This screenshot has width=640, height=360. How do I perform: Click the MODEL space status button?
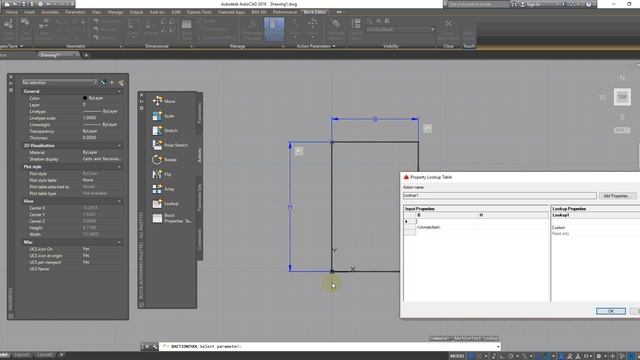(x=457, y=356)
